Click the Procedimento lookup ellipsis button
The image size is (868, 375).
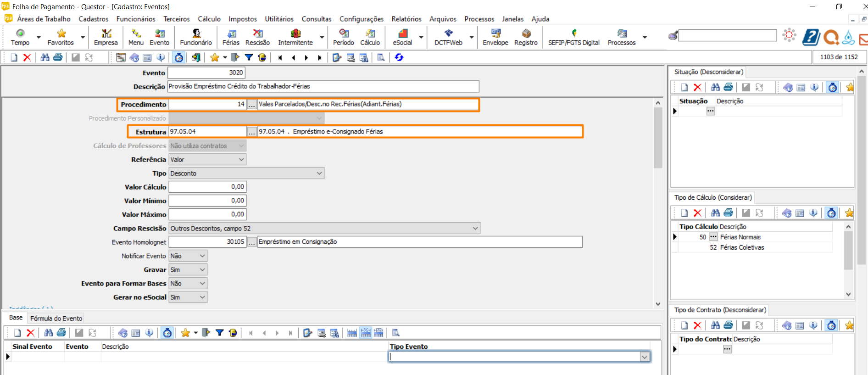(252, 105)
